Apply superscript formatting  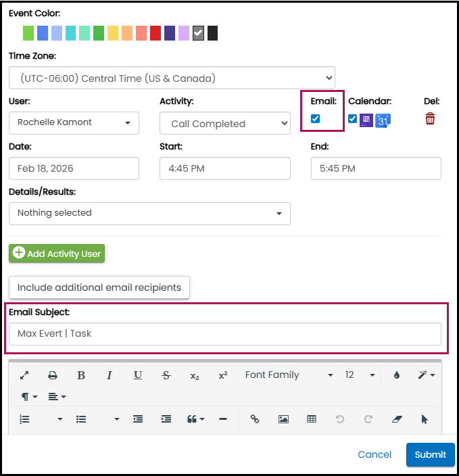pyautogui.click(x=223, y=375)
